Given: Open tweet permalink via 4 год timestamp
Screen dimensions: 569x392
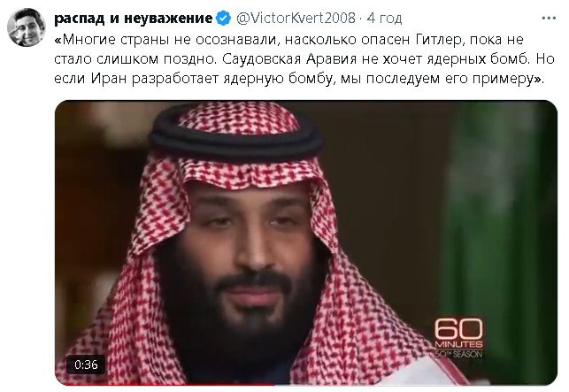Looking at the screenshot, I should pyautogui.click(x=385, y=19).
